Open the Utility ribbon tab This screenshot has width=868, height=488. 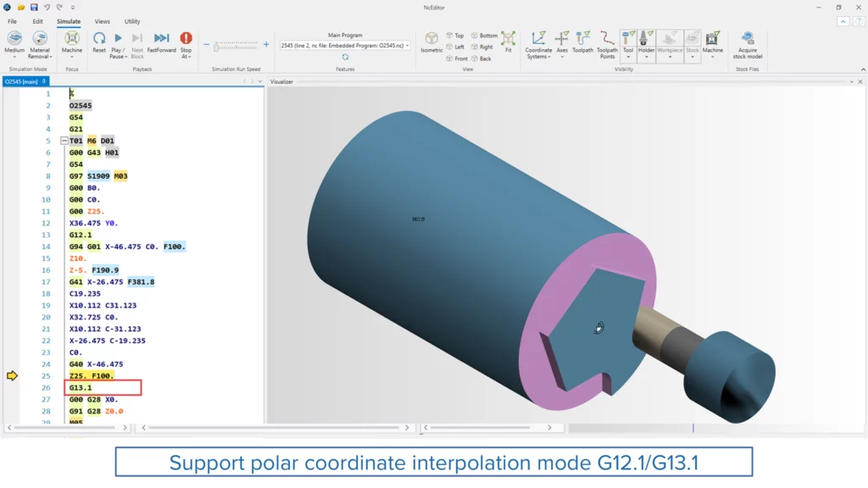point(132,21)
